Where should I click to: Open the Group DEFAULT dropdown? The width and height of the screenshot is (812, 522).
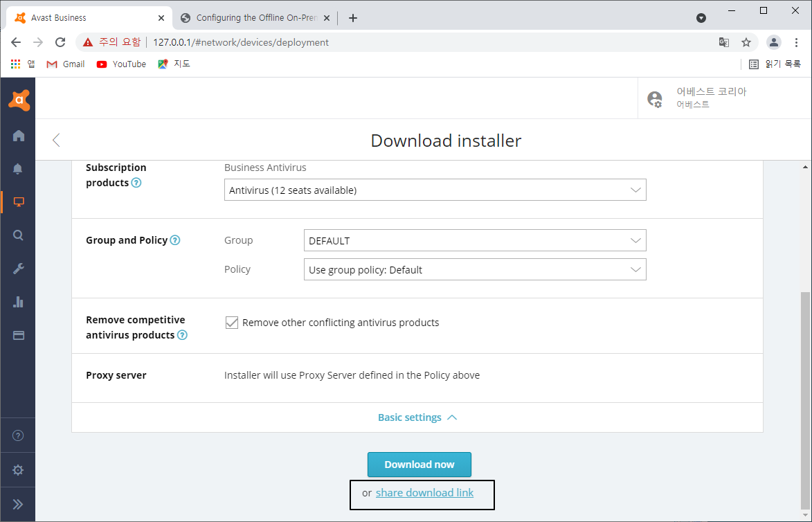click(x=475, y=240)
